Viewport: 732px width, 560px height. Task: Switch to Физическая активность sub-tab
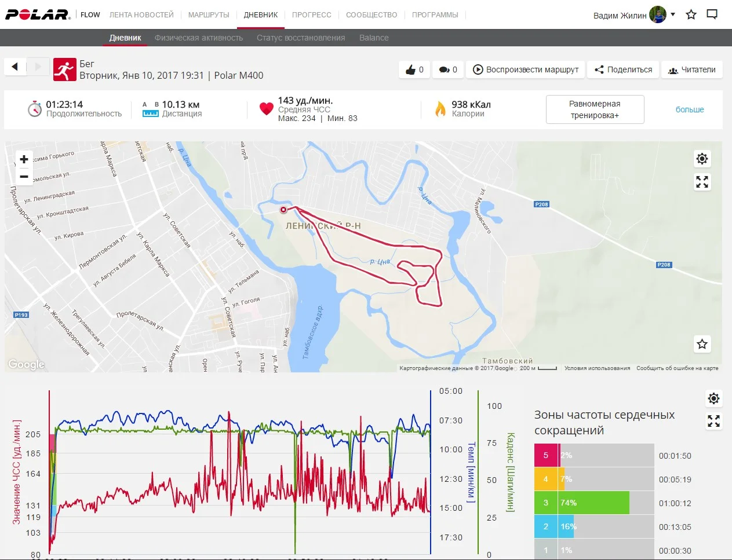(199, 38)
